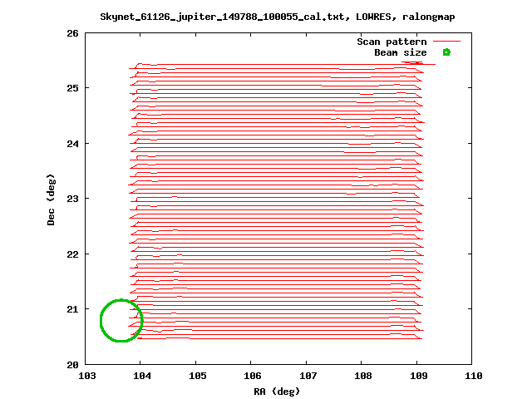Select the Scan pattern legend label

(x=392, y=42)
